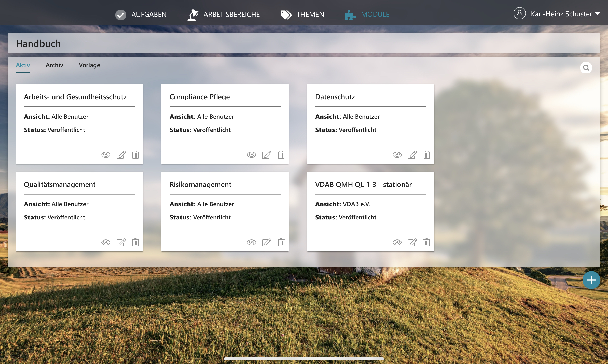The image size is (608, 364).
Task: Edit the Datenschutz handbook
Action: [x=412, y=155]
